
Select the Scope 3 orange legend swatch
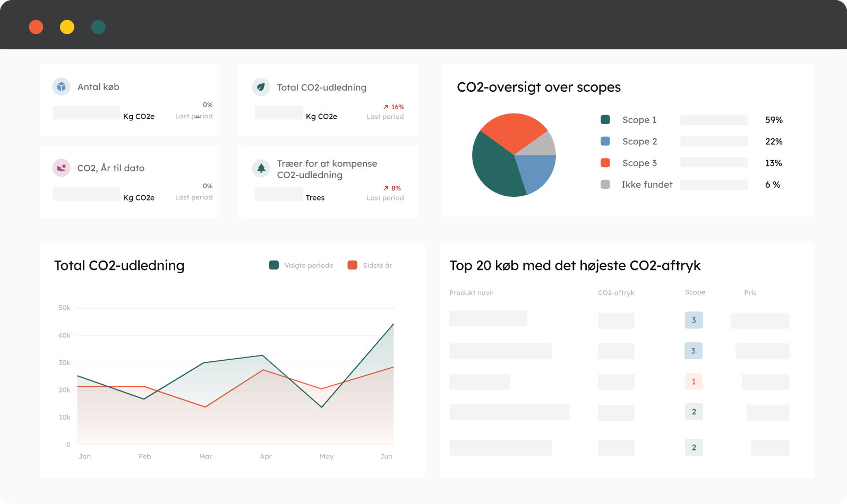tap(605, 163)
